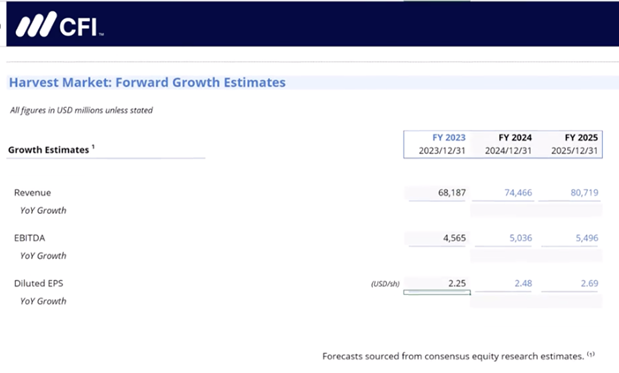
Task: Select the FY 2025 column header
Action: click(581, 137)
